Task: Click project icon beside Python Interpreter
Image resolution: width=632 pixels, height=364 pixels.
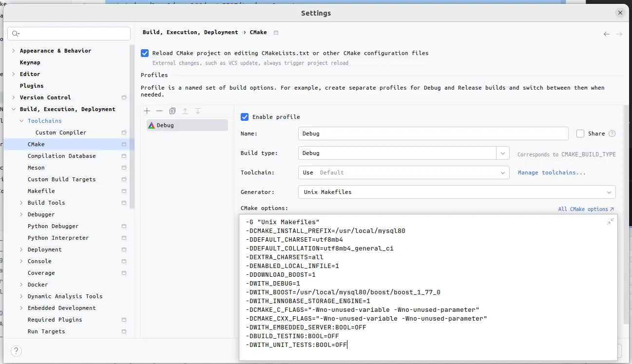Action: [x=124, y=238]
